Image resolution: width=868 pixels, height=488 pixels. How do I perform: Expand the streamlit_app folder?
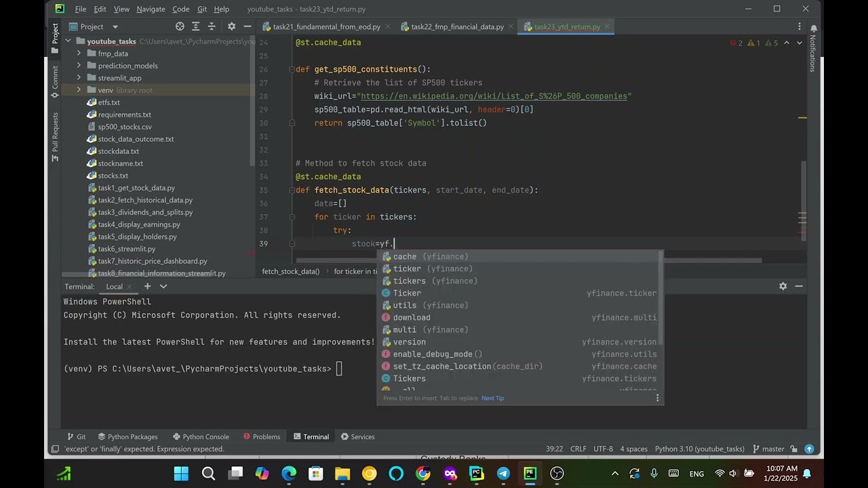(x=79, y=78)
